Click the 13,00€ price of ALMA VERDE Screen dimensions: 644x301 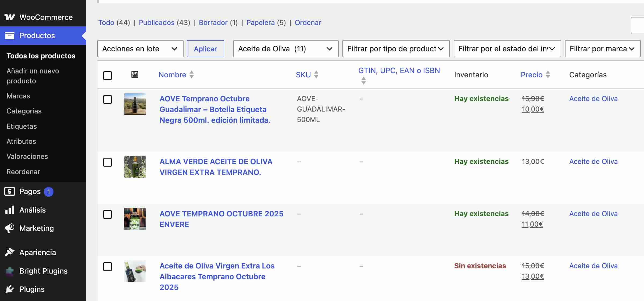pyautogui.click(x=533, y=162)
